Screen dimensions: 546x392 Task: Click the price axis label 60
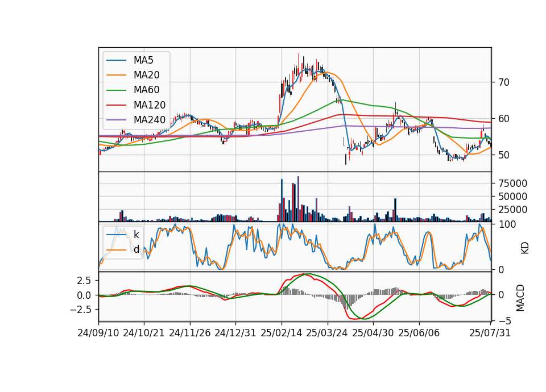[504, 119]
